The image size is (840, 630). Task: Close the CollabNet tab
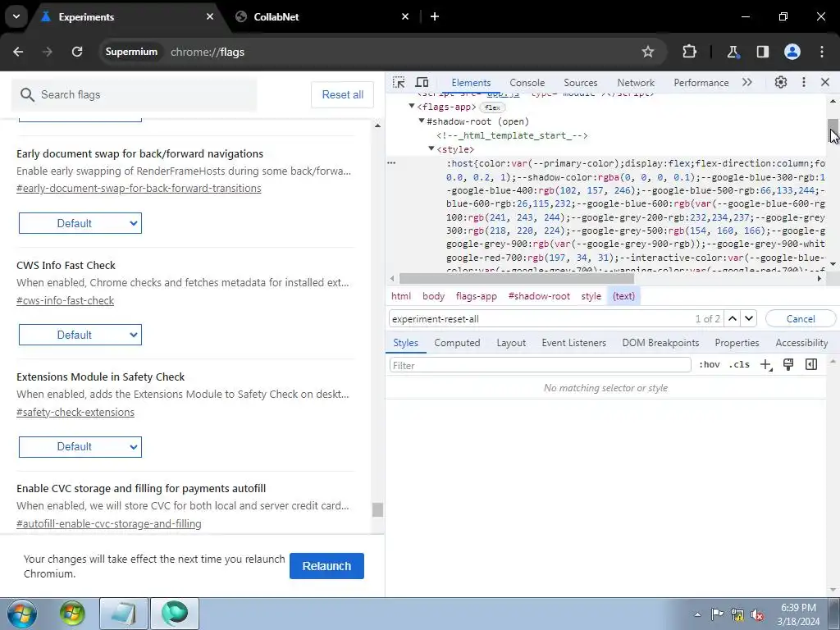pyautogui.click(x=405, y=16)
